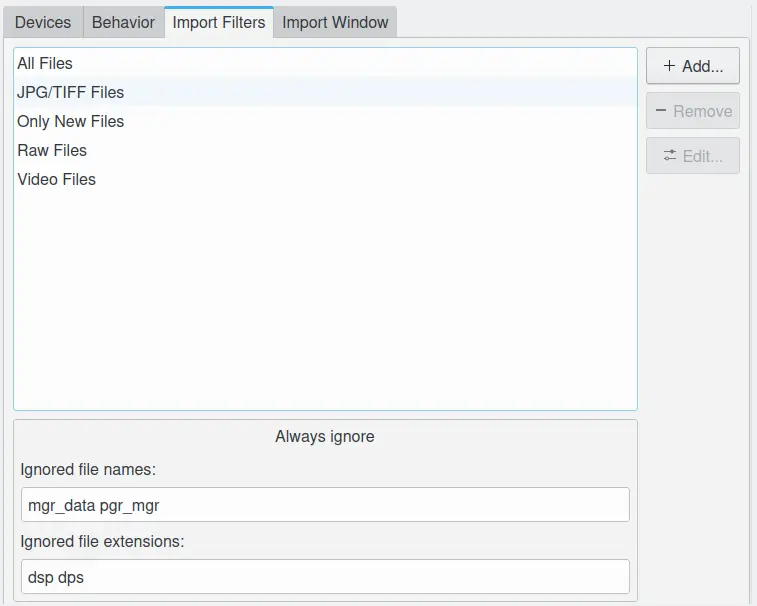
Task: Click the "Ignored file extensions:" label
Action: (102, 541)
